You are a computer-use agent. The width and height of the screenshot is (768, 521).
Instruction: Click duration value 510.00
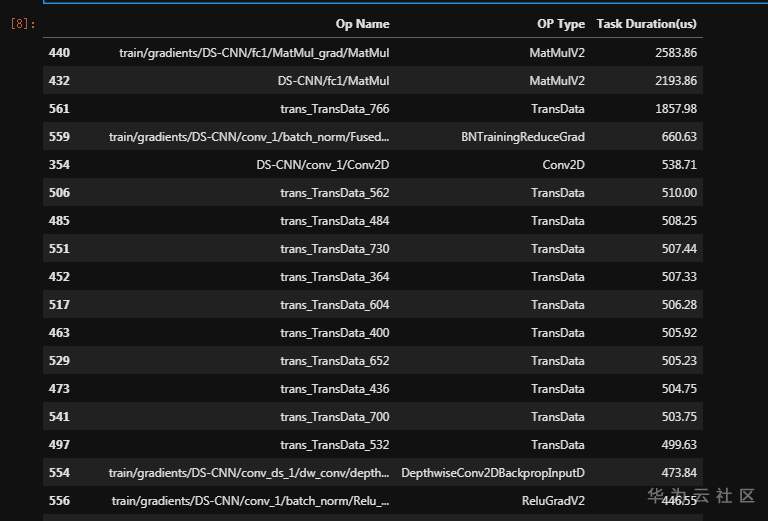click(679, 193)
